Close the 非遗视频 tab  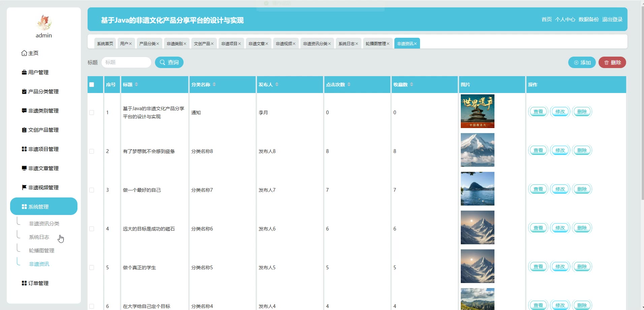click(x=294, y=44)
